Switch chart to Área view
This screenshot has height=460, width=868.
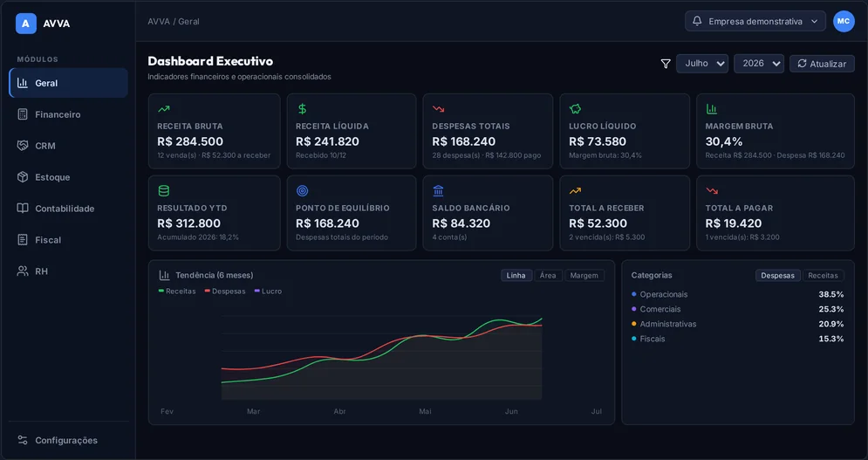548,276
